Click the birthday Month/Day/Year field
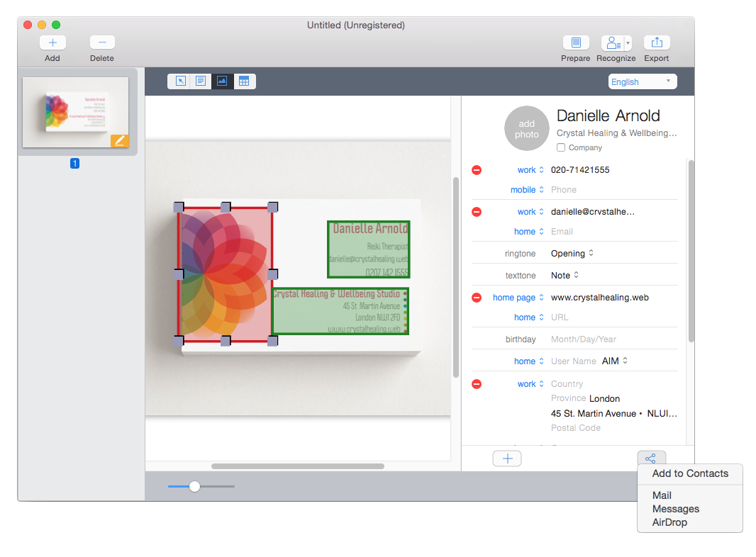 (x=613, y=339)
